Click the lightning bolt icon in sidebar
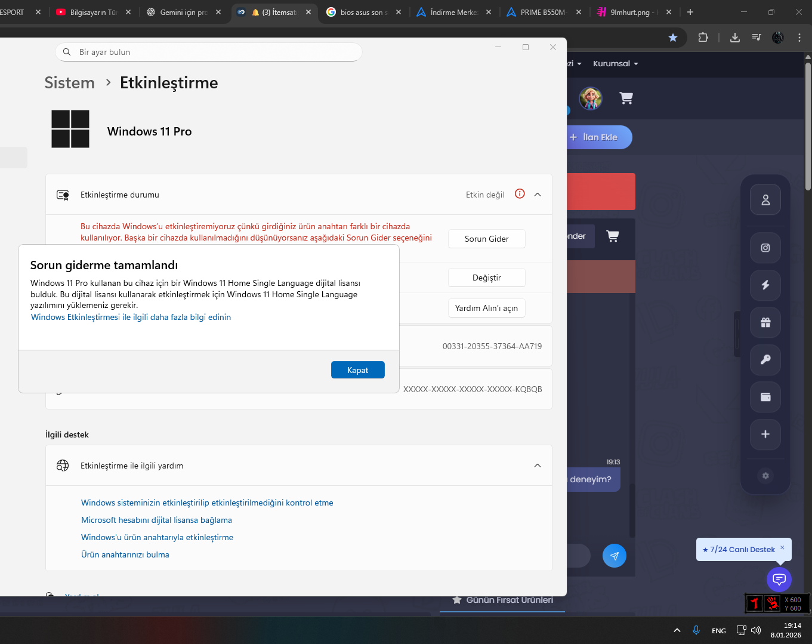The image size is (812, 644). 765,285
